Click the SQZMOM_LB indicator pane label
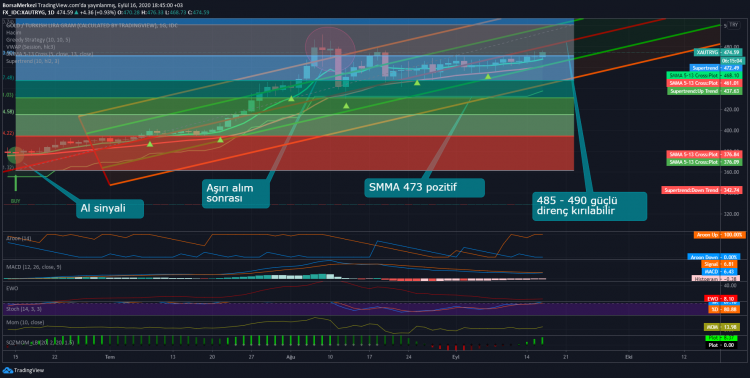 40,343
